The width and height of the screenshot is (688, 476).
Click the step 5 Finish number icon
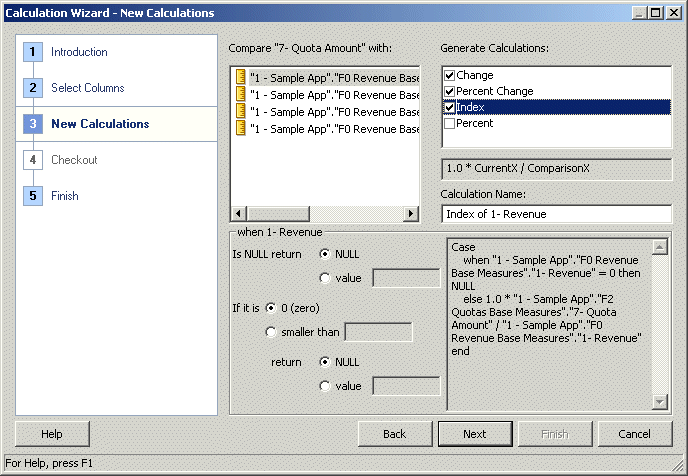33,196
